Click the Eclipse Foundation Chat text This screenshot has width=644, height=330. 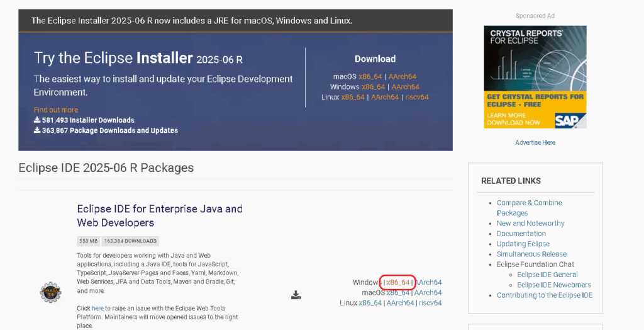pyautogui.click(x=535, y=265)
